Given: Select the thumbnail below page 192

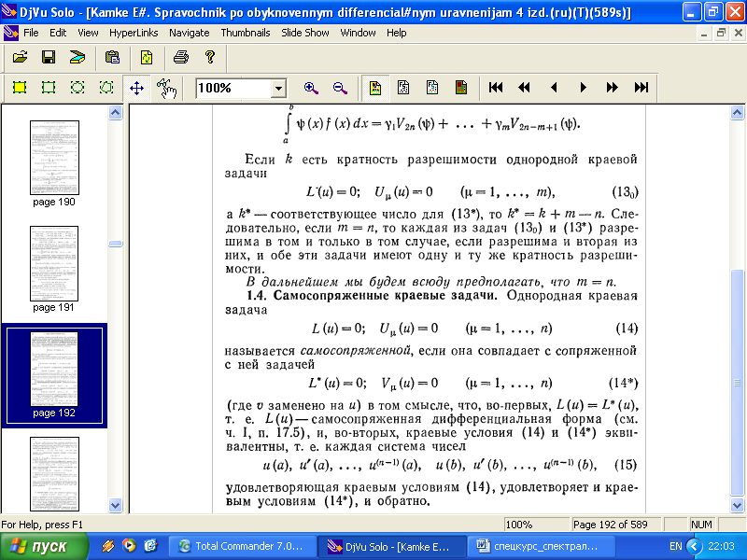Looking at the screenshot, I should [x=54, y=474].
